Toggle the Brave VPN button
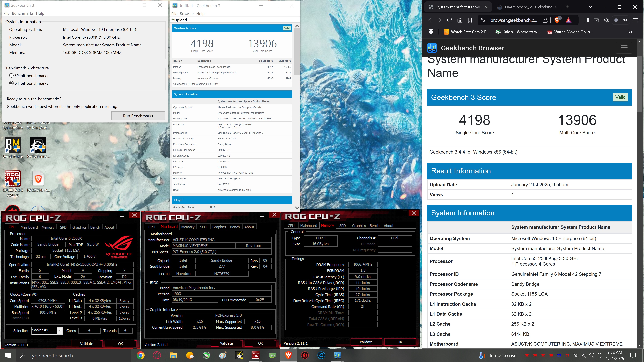This screenshot has width=644, height=362. tap(621, 20)
